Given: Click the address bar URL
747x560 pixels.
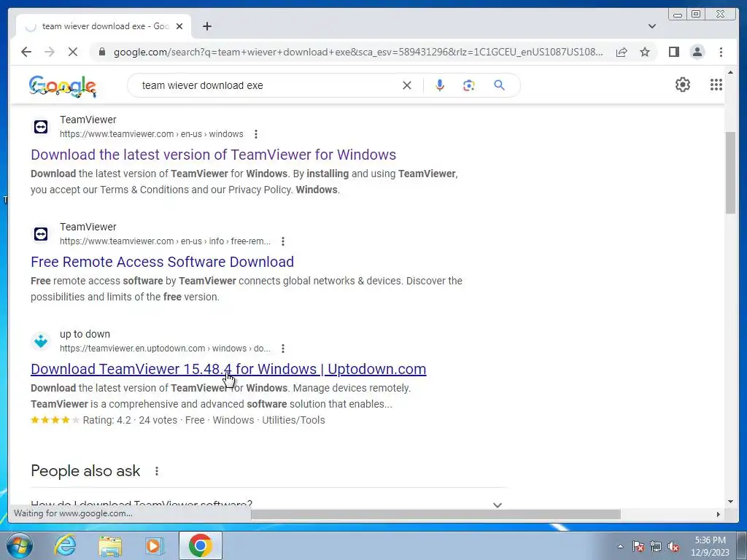Looking at the screenshot, I should [358, 52].
